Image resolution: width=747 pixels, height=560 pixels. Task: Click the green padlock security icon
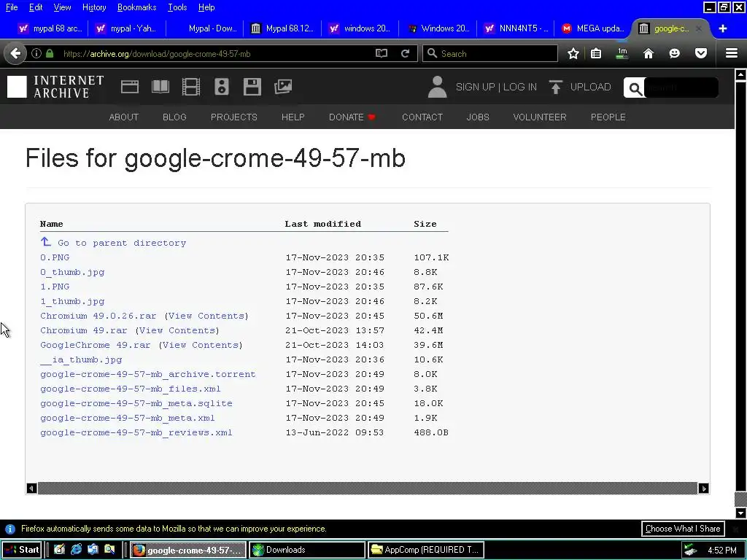point(50,53)
